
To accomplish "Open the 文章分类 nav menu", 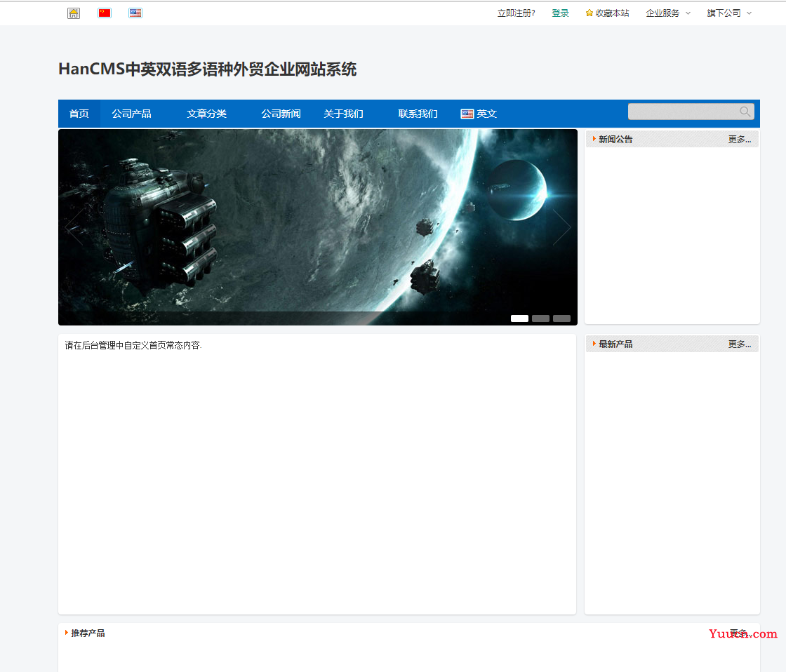I will click(x=206, y=114).
